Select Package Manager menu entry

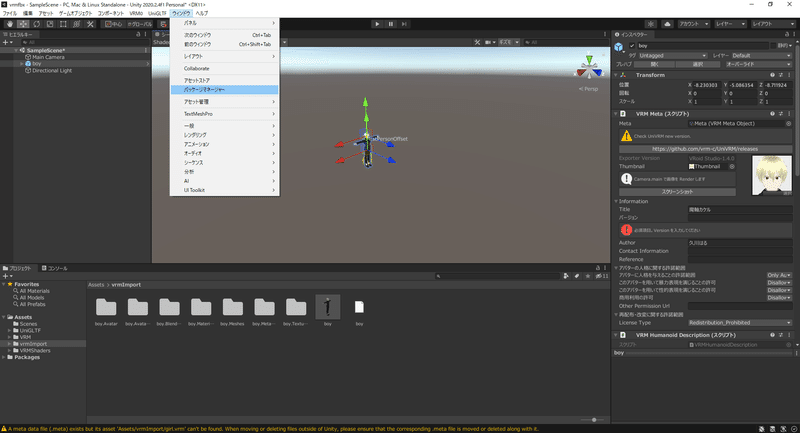click(224, 90)
